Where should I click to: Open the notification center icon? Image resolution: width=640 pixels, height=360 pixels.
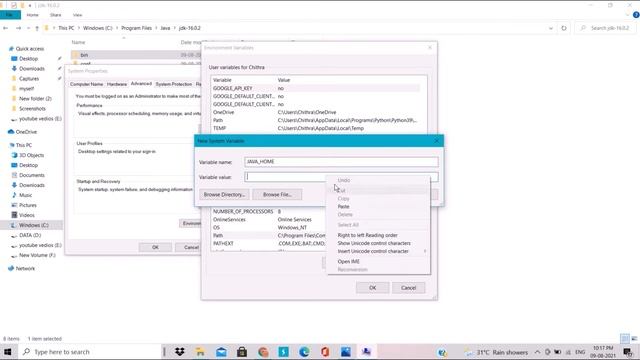(x=628, y=352)
